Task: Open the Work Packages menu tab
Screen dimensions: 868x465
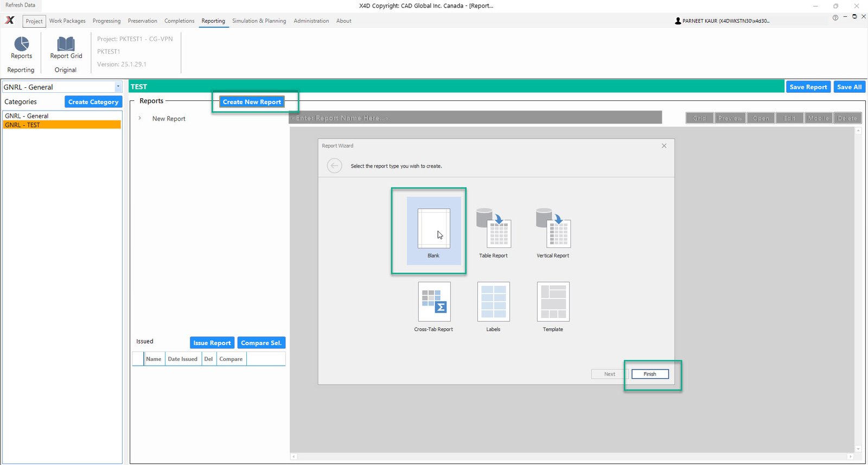Action: coord(67,21)
